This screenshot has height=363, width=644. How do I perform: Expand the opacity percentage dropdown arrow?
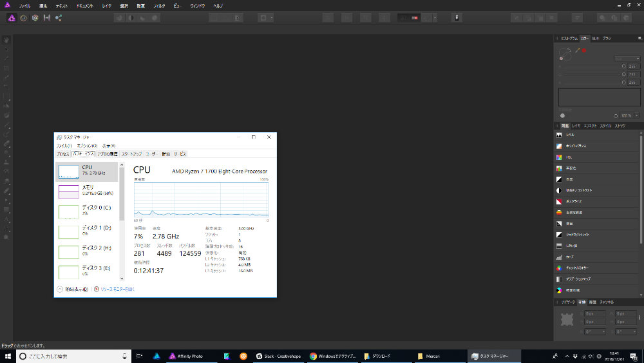coord(637,115)
